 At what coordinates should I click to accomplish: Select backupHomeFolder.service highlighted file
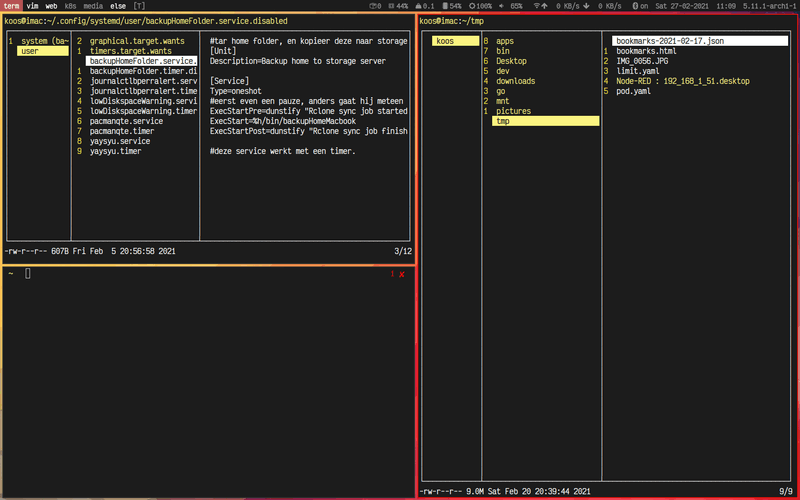coord(141,61)
